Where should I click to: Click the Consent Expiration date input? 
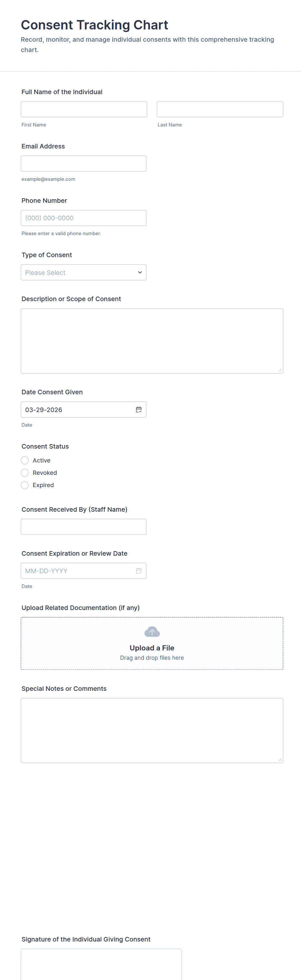(x=76, y=571)
